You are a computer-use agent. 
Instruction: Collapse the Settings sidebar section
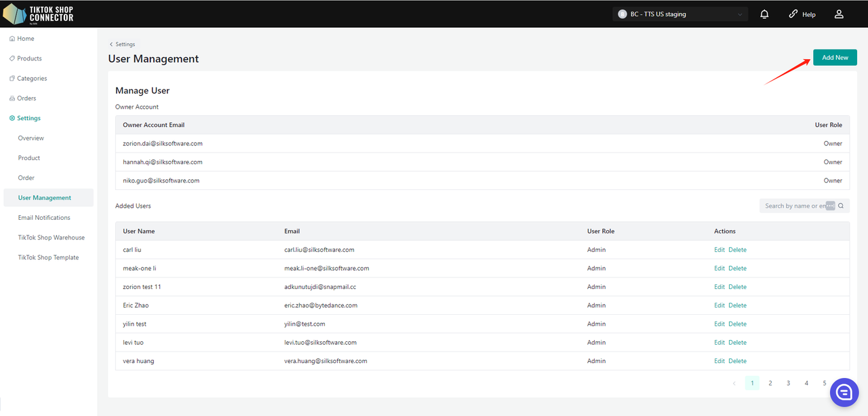click(x=28, y=118)
